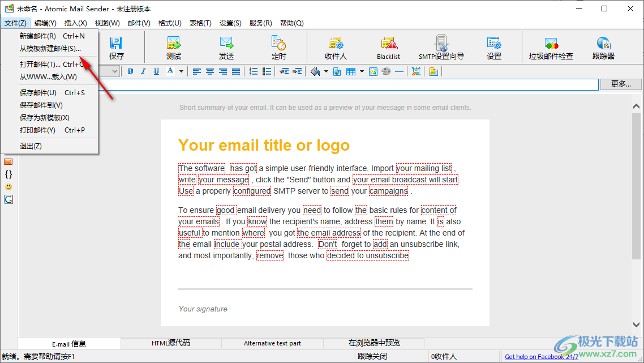Choose 从模板新建邮件(S)... menu entry

[x=50, y=49]
